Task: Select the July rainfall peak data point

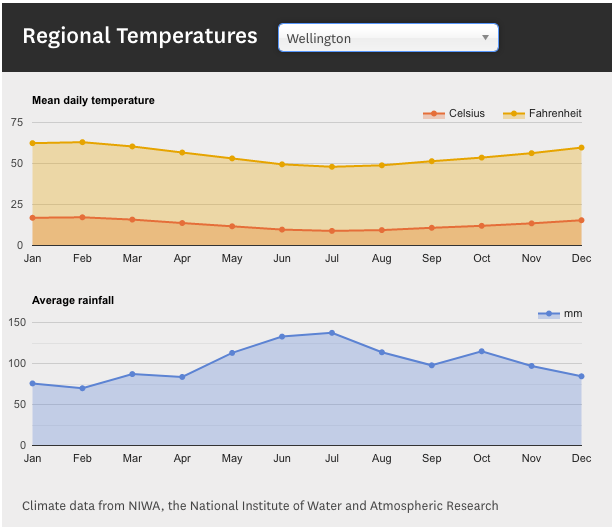Action: (x=332, y=333)
